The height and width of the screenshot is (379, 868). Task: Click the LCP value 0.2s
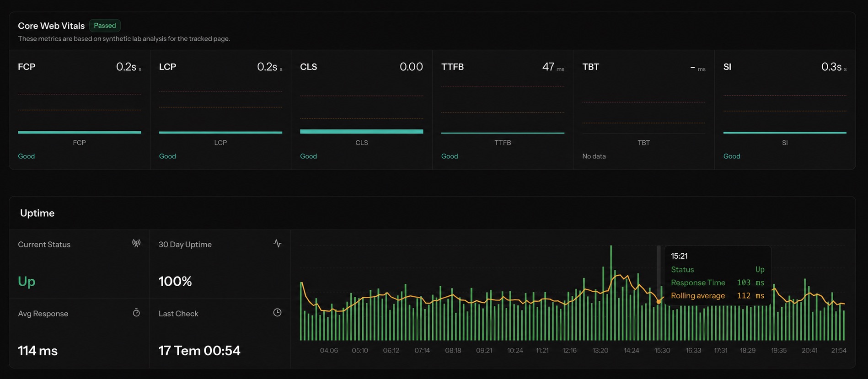point(269,67)
